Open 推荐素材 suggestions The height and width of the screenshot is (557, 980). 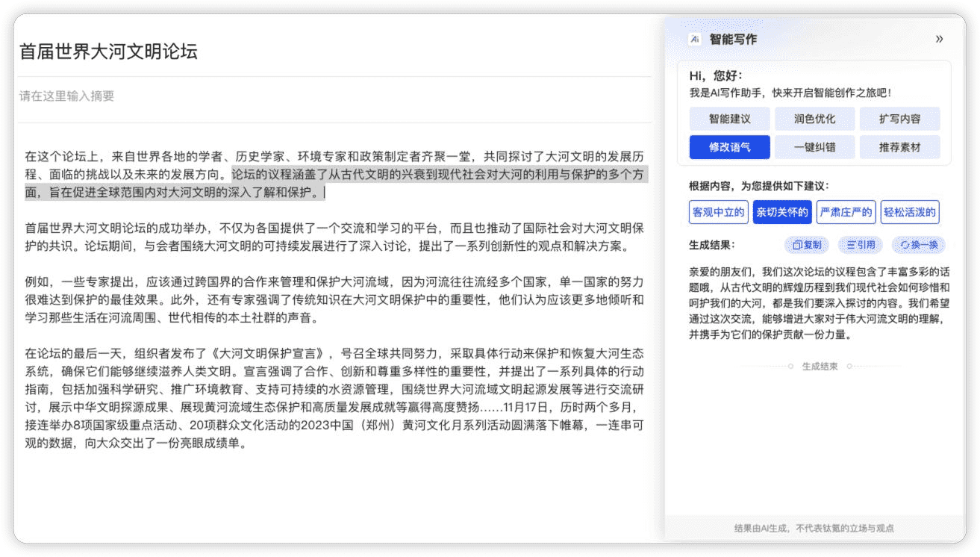(x=899, y=147)
